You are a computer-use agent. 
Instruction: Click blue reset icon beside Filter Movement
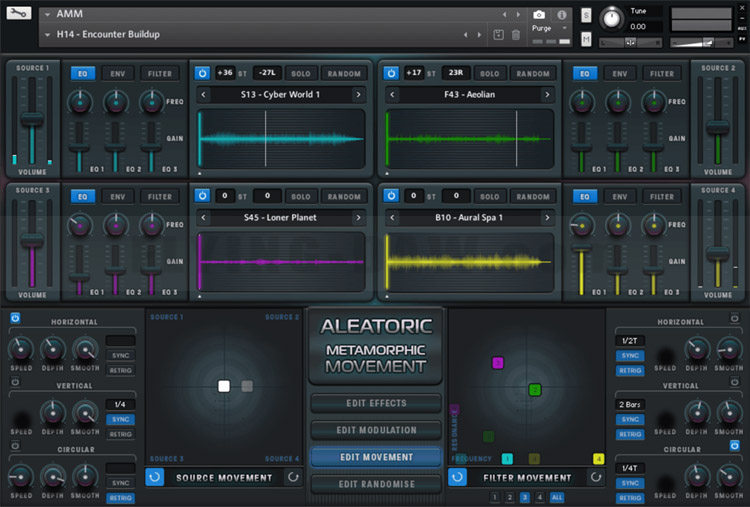(x=457, y=477)
